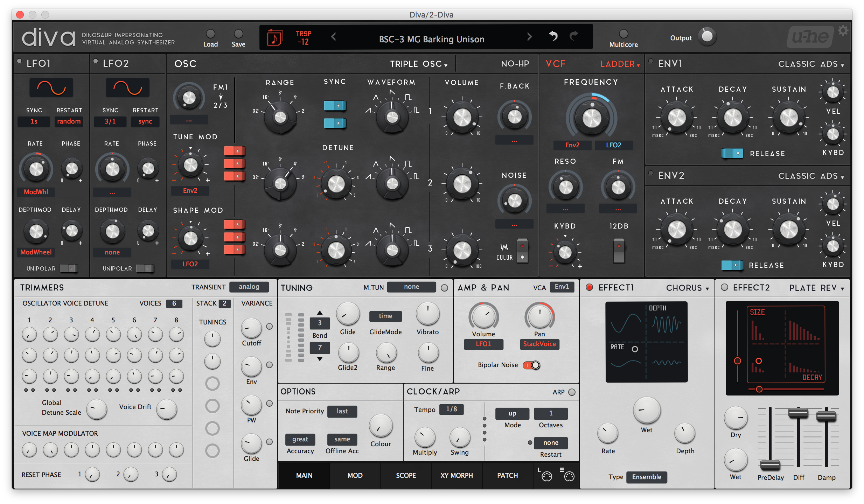Click the u-he logo
This screenshot has width=864, height=504.
click(x=810, y=37)
